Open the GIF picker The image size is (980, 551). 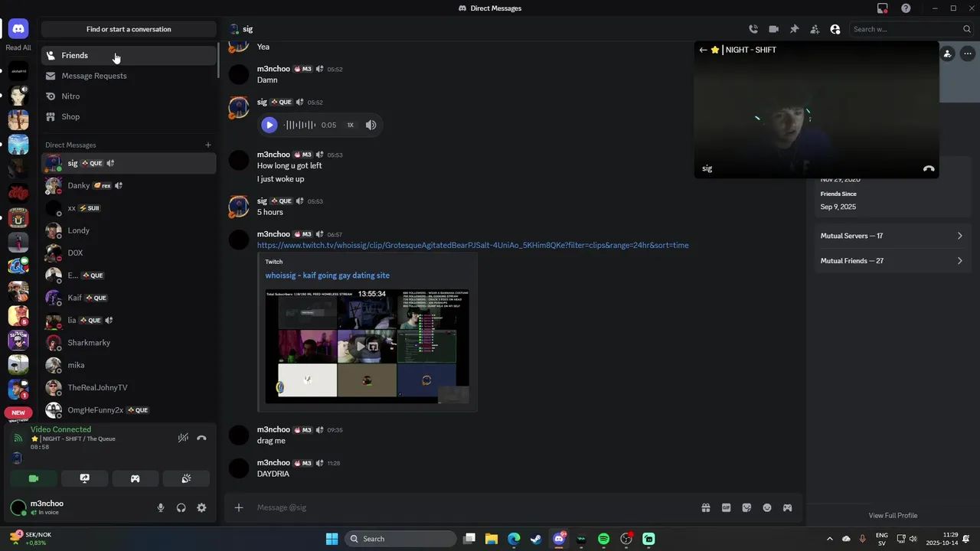(x=726, y=507)
